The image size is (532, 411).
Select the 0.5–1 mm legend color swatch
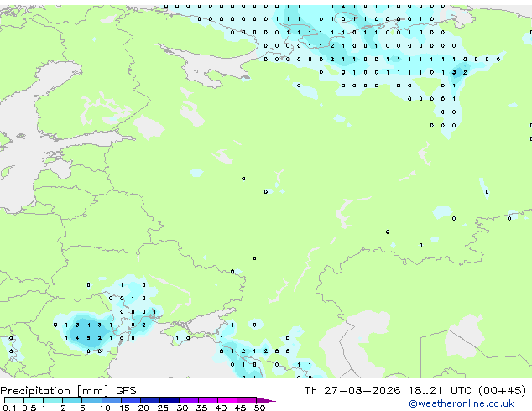(x=34, y=400)
